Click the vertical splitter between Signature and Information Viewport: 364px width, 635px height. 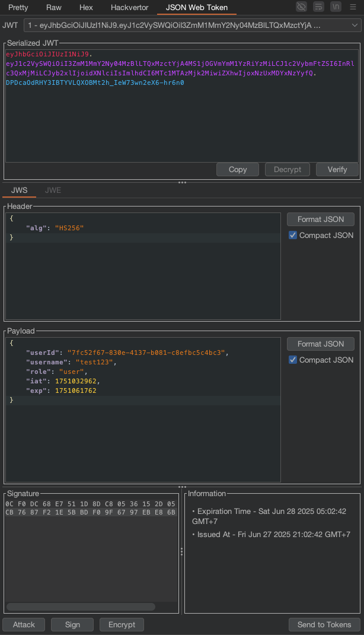click(181, 551)
